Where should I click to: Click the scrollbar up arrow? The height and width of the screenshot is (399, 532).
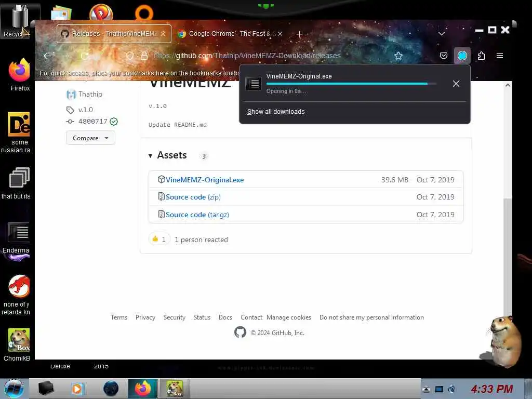tap(508, 85)
